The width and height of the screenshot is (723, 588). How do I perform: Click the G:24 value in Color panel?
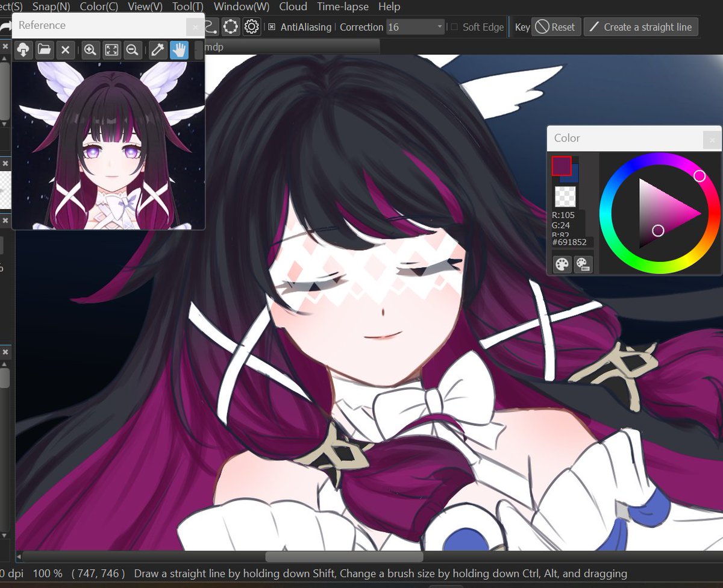pos(561,226)
